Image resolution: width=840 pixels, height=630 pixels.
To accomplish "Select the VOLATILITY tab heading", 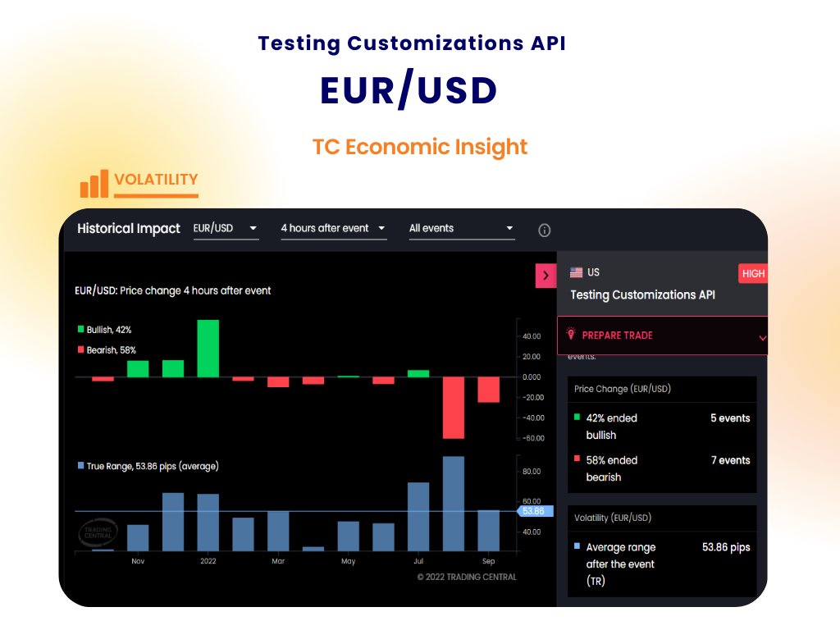I will [x=156, y=180].
